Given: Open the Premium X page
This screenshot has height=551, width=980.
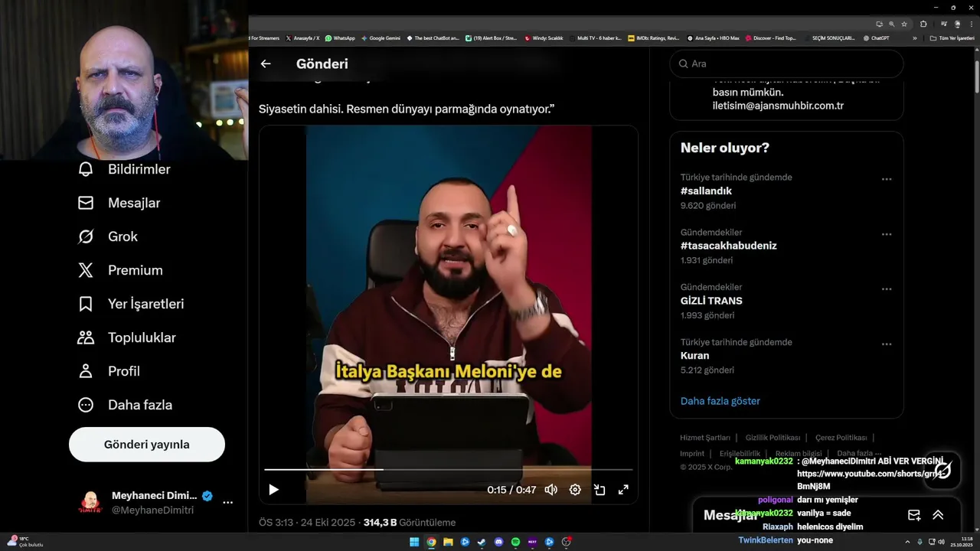Looking at the screenshot, I should tap(120, 270).
